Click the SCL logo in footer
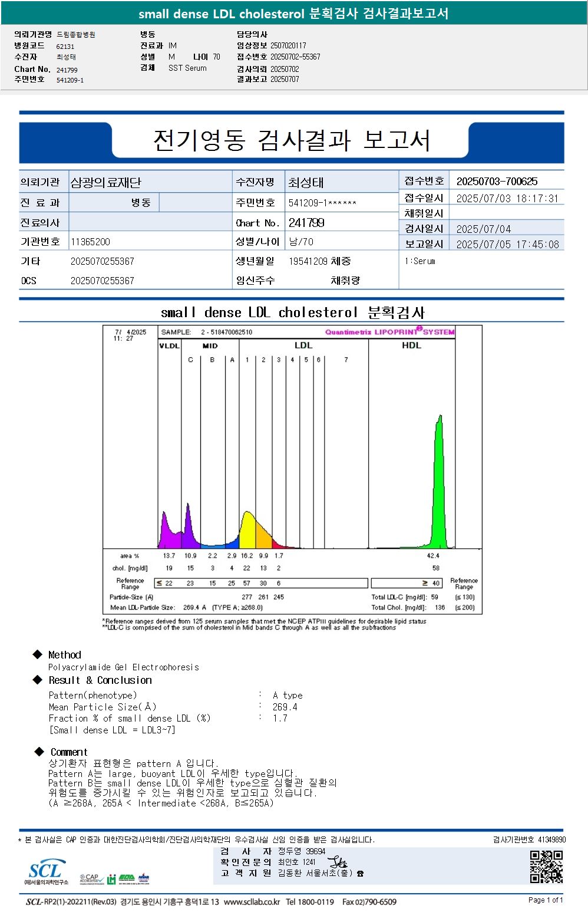Image resolution: width=588 pixels, height=922 pixels. click(x=46, y=872)
